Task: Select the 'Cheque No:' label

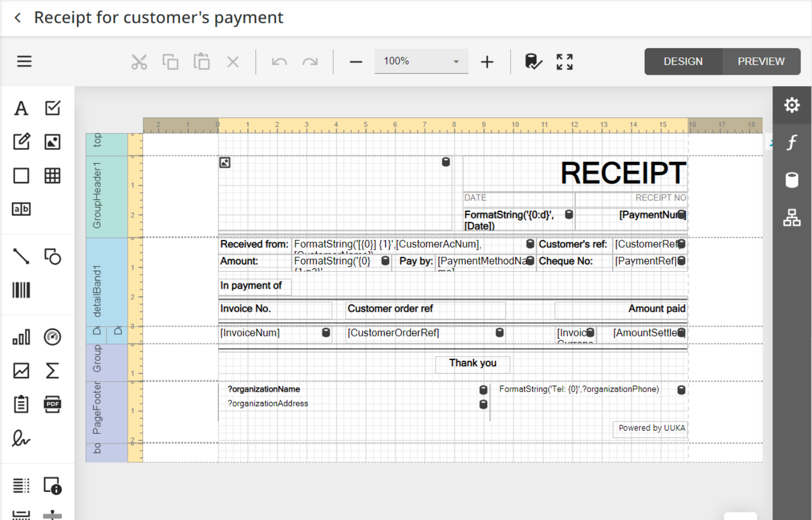Action: (x=574, y=262)
